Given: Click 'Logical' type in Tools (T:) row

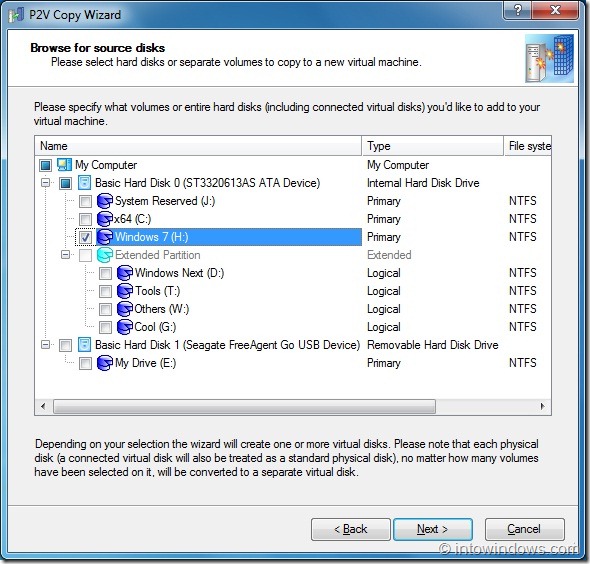Looking at the screenshot, I should click(384, 291).
